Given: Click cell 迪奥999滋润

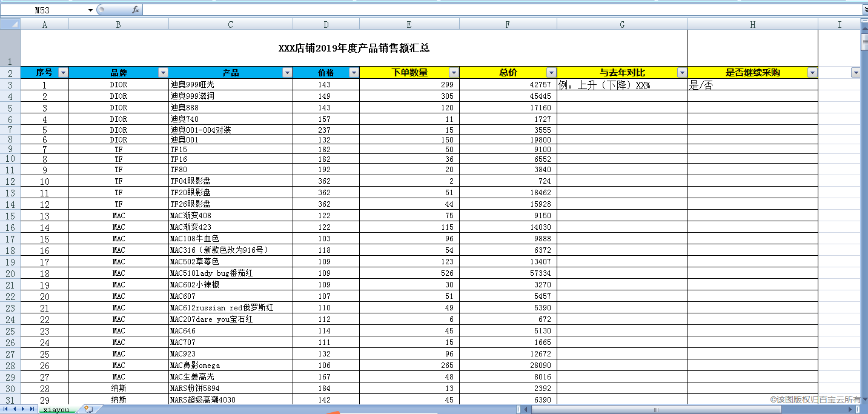Looking at the screenshot, I should click(231, 96).
